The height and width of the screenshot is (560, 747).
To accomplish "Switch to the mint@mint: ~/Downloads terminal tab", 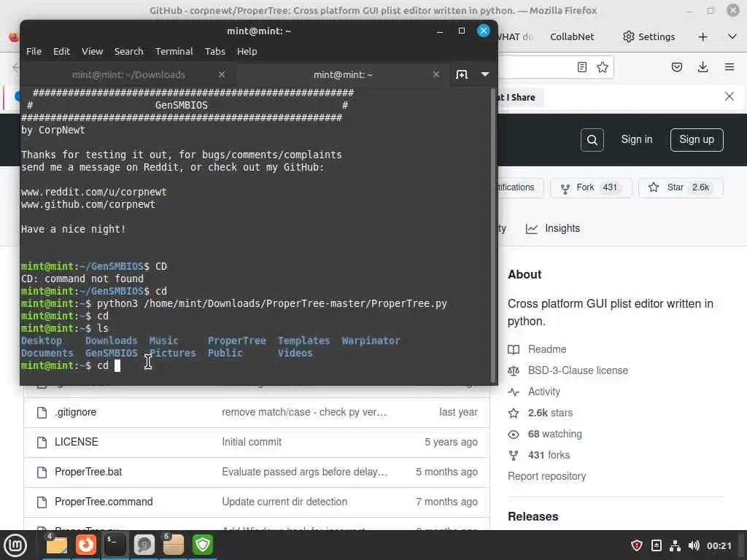I will pyautogui.click(x=128, y=75).
